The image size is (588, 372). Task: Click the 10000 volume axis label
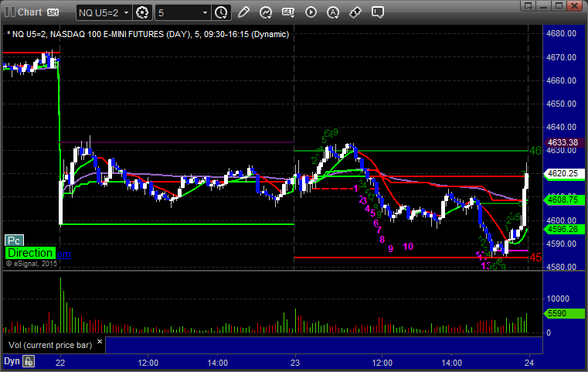tap(558, 299)
